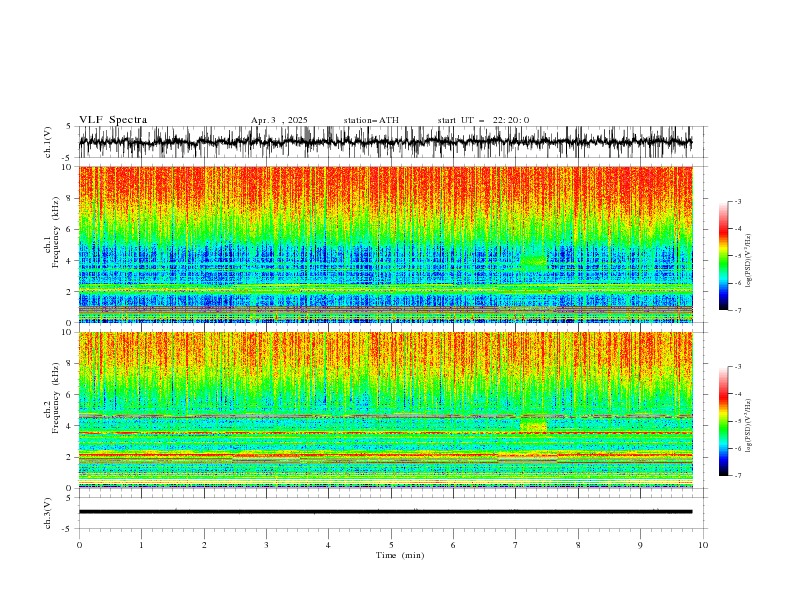Click the ch.2 spectrogram color bar
The width and height of the screenshot is (792, 612).
[723, 421]
